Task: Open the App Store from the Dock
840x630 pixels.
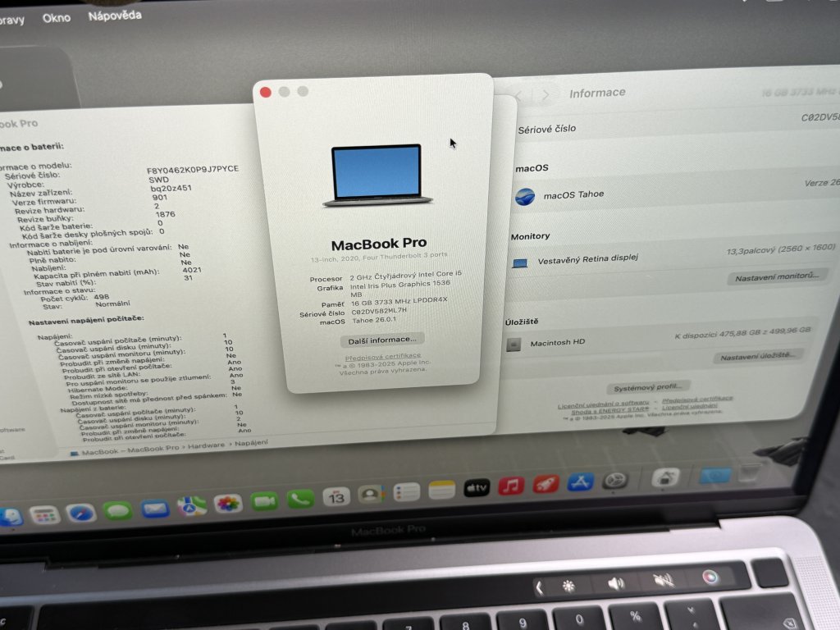Action: pyautogui.click(x=581, y=482)
